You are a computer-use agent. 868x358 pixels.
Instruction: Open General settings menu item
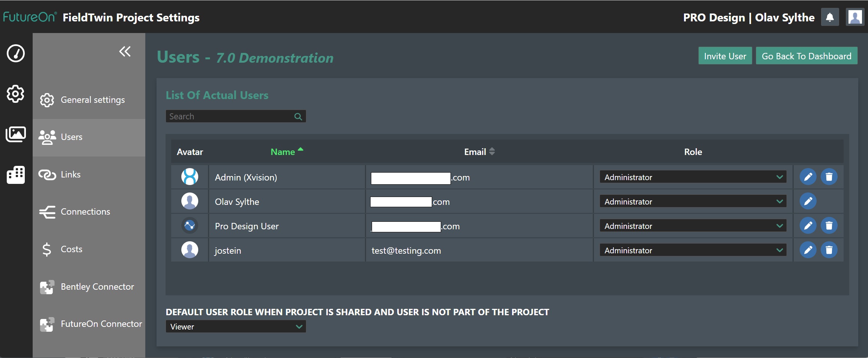tap(89, 100)
